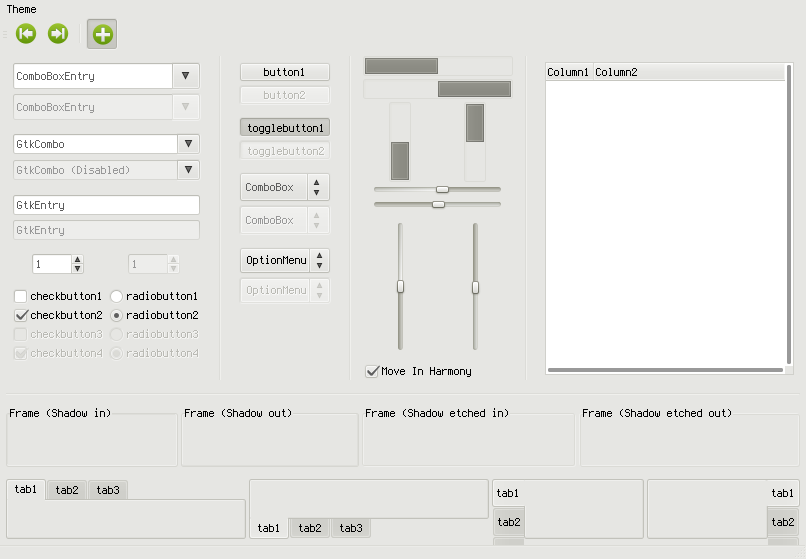
Task: Click the right vertical slider handle
Action: 475,287
